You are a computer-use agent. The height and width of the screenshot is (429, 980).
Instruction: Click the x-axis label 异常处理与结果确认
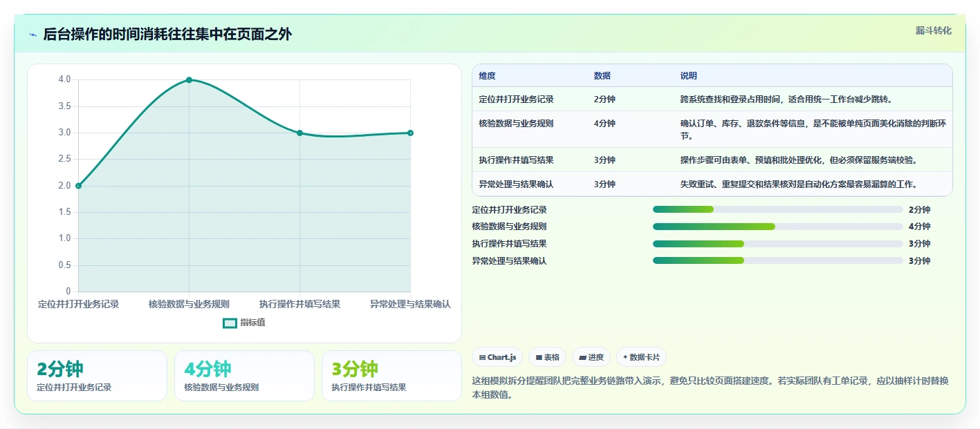point(410,304)
